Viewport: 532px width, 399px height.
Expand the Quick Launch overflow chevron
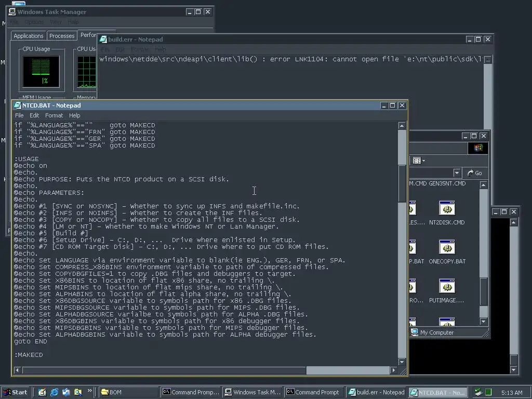[89, 391]
